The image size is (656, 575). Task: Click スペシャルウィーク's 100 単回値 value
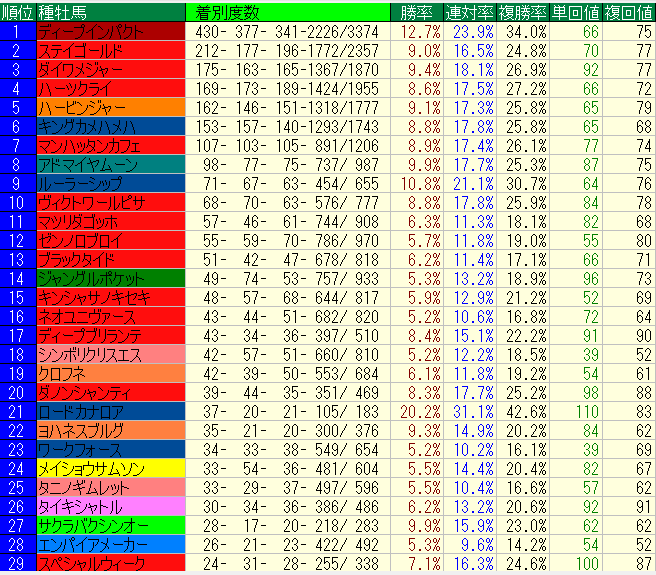587,564
